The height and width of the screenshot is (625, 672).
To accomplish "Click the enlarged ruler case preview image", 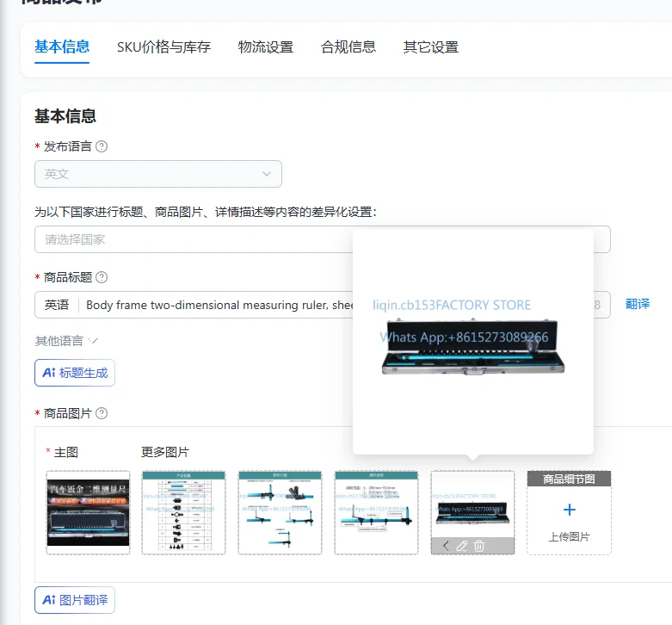I will (472, 342).
